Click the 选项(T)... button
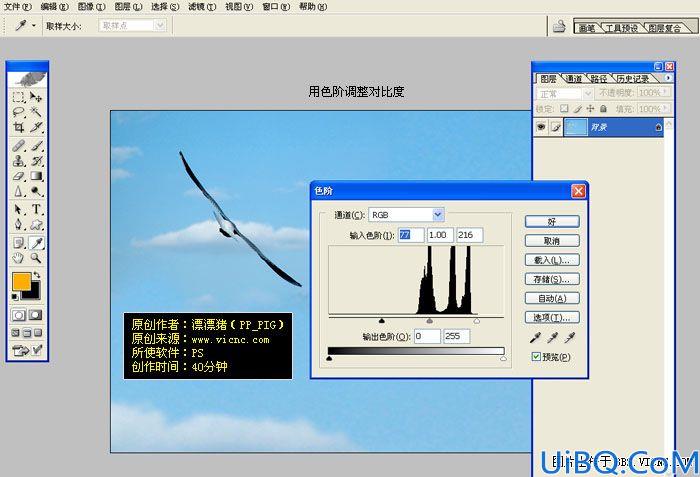Viewport: 700px width, 477px height. pyautogui.click(x=552, y=317)
